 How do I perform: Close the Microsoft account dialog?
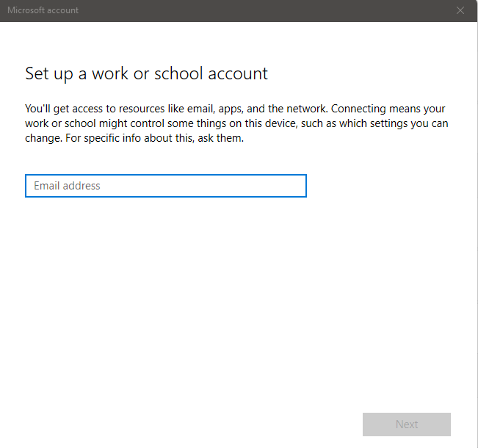click(x=460, y=10)
